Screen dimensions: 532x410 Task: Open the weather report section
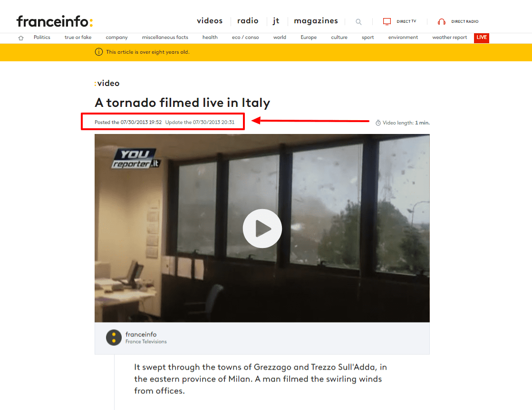coord(450,38)
